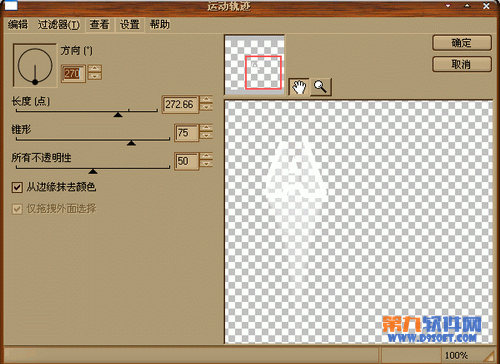The image size is (500, 364).
Task: Click the 所有不透明性 slider handle
Action: 93,171
